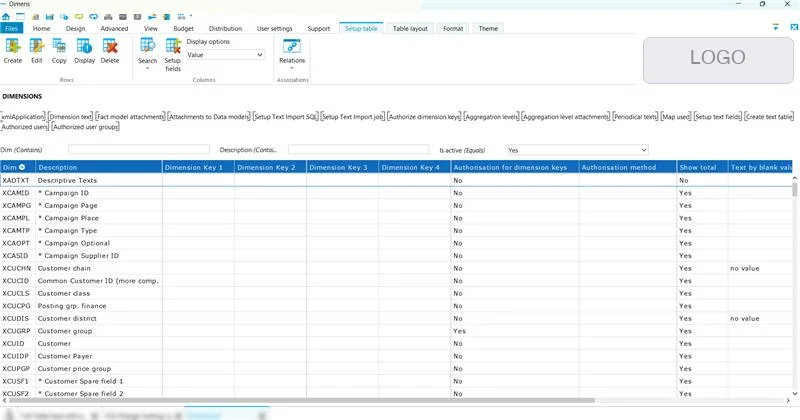Click the Edit row icon

37,46
